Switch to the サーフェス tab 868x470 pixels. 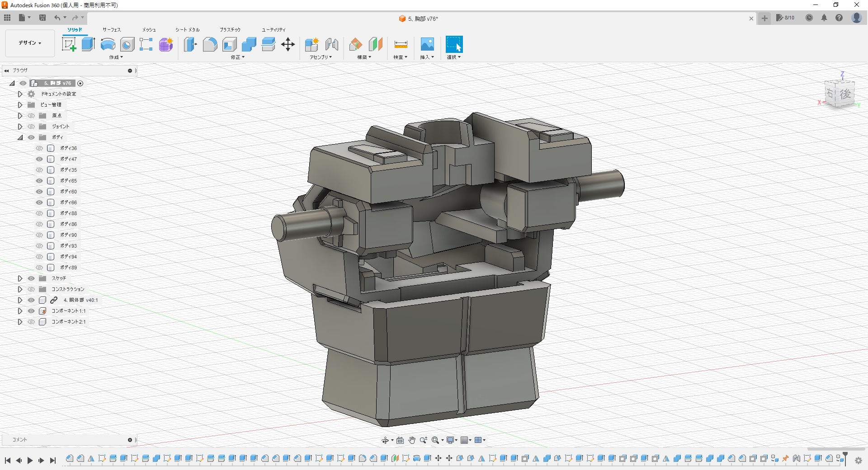coord(111,30)
